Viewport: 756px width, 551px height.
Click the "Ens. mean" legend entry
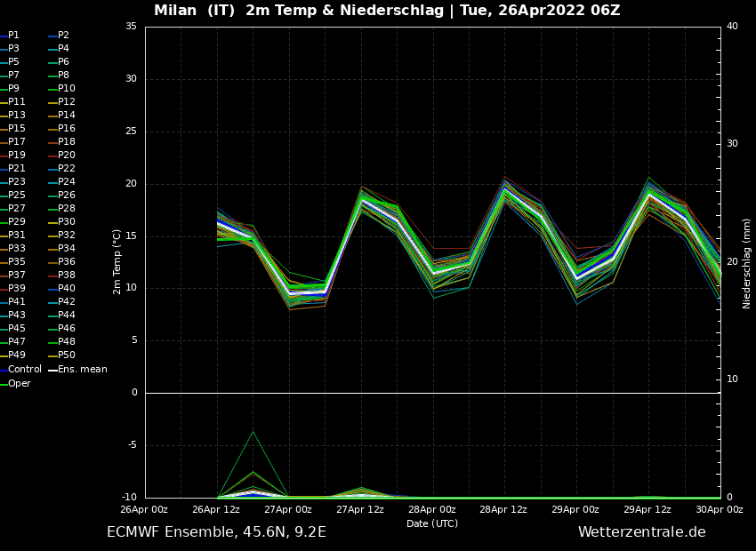tap(83, 370)
